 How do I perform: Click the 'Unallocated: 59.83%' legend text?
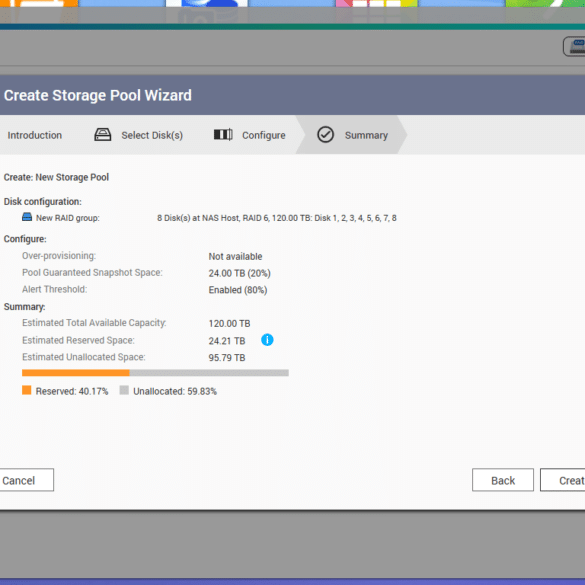point(175,391)
